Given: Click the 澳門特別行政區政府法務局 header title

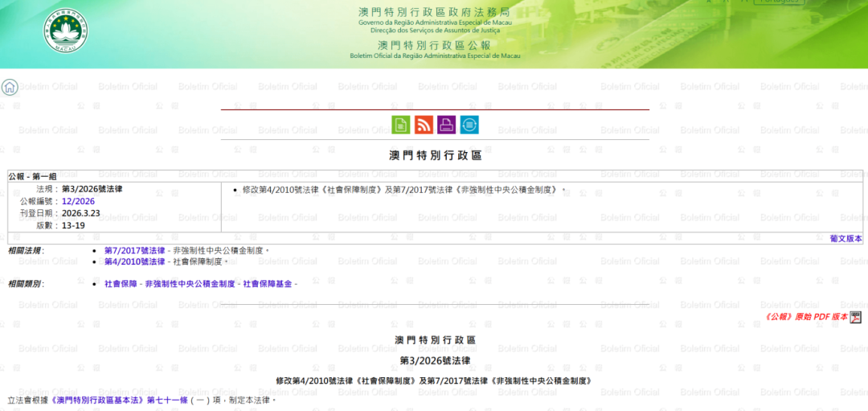Looking at the screenshot, I should pos(435,12).
